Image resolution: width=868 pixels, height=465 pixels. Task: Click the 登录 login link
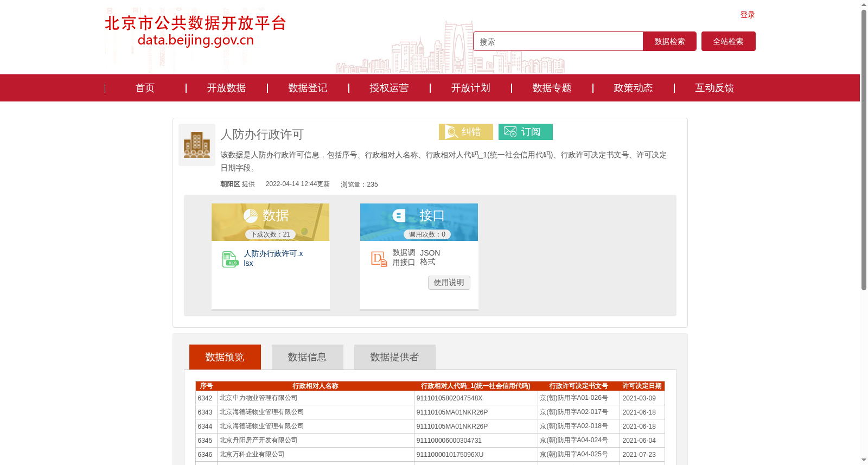[x=748, y=15]
